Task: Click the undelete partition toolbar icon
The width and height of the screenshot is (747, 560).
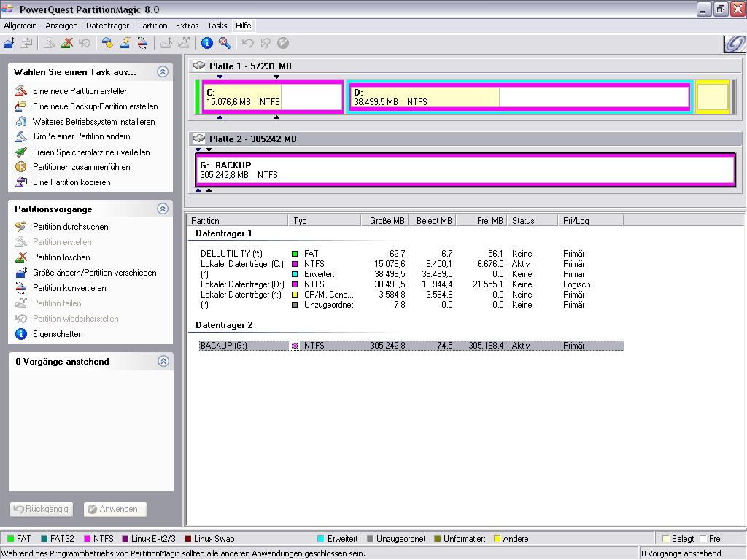Action: [x=85, y=43]
